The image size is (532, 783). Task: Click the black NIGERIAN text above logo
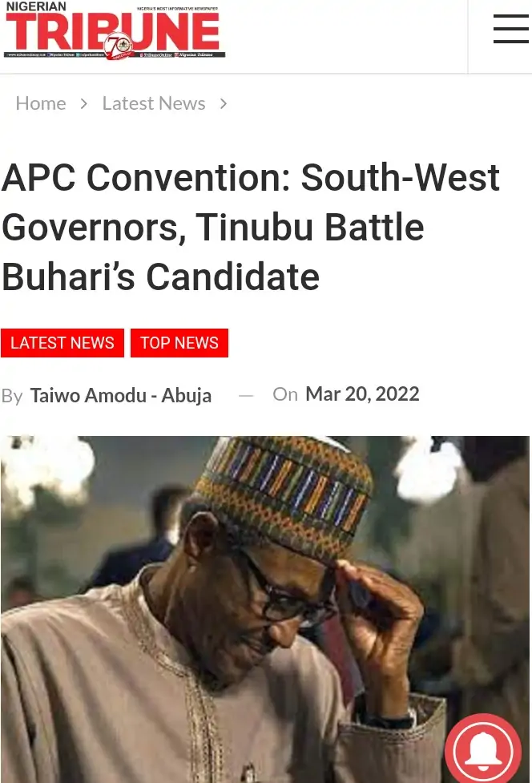(x=36, y=6)
